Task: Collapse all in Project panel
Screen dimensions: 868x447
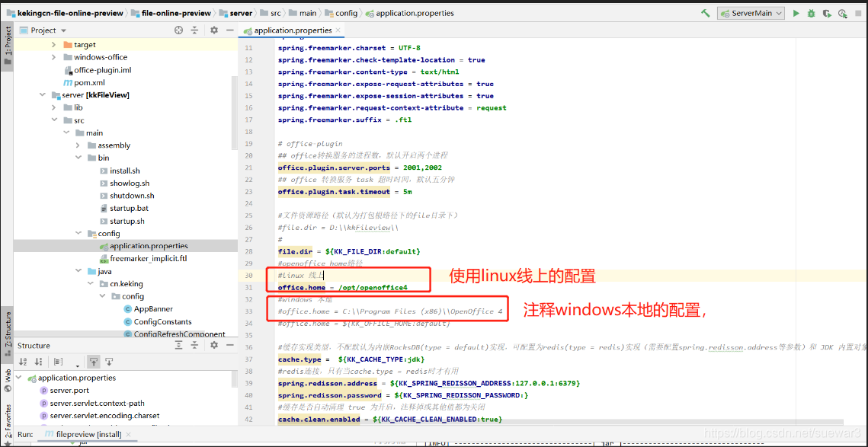Action: 196,30
